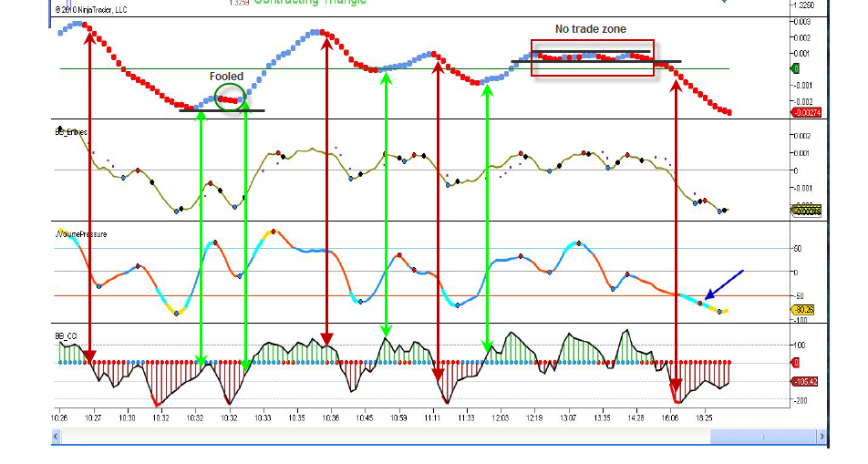Select the JVolumePressure indicator label
The width and height of the screenshot is (868, 464).
click(x=81, y=234)
